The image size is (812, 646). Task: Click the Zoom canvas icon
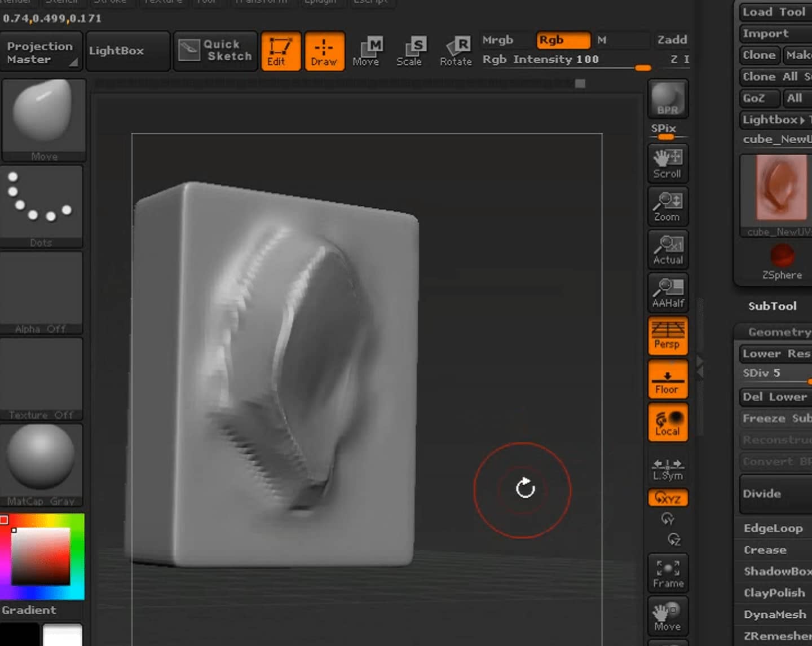click(x=668, y=206)
